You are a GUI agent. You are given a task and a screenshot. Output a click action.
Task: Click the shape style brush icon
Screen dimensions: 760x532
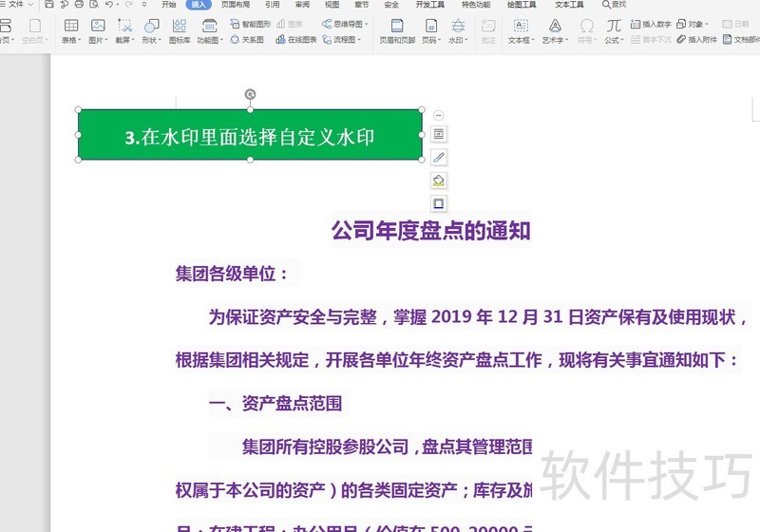pyautogui.click(x=438, y=157)
